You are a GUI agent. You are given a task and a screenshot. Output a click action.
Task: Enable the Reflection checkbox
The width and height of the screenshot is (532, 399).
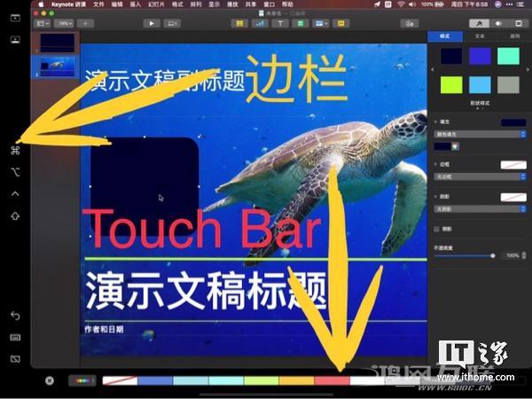pos(436,229)
